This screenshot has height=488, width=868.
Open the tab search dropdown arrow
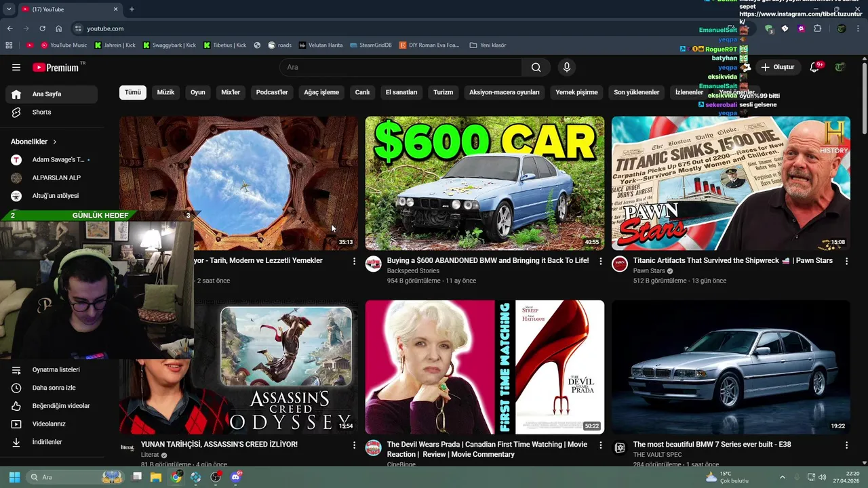coord(9,9)
